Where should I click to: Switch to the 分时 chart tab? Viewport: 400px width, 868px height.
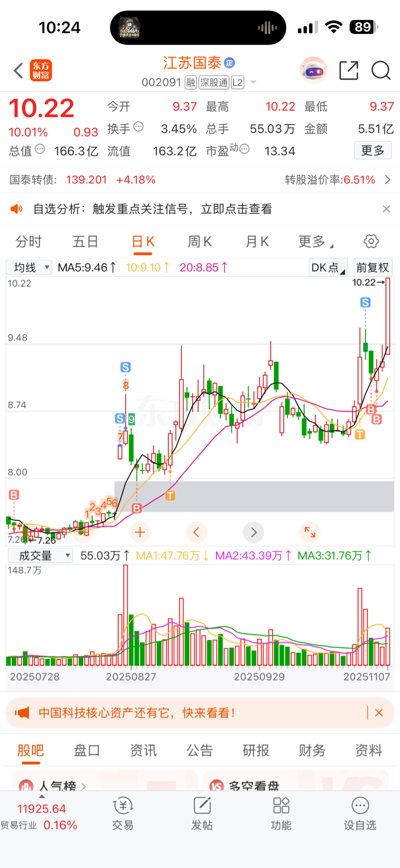tap(28, 242)
